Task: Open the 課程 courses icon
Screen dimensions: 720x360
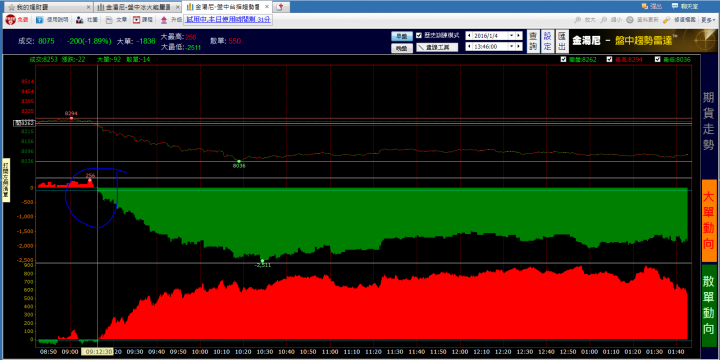Action: 136,20
